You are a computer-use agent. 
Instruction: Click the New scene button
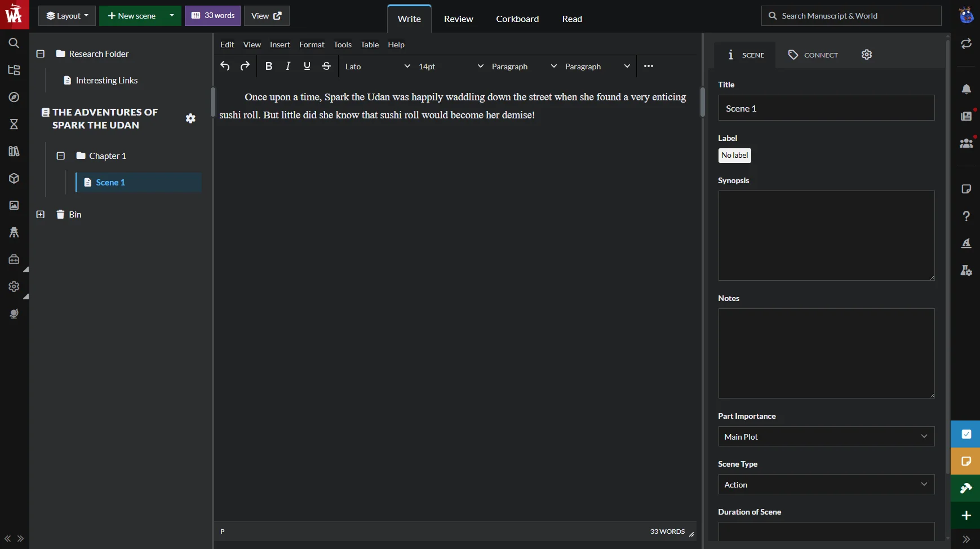click(131, 16)
